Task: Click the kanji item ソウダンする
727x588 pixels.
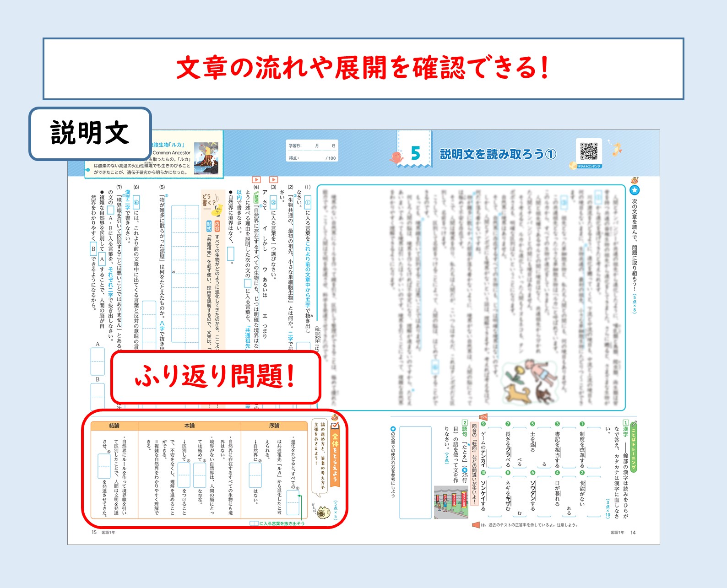Action: (532, 496)
